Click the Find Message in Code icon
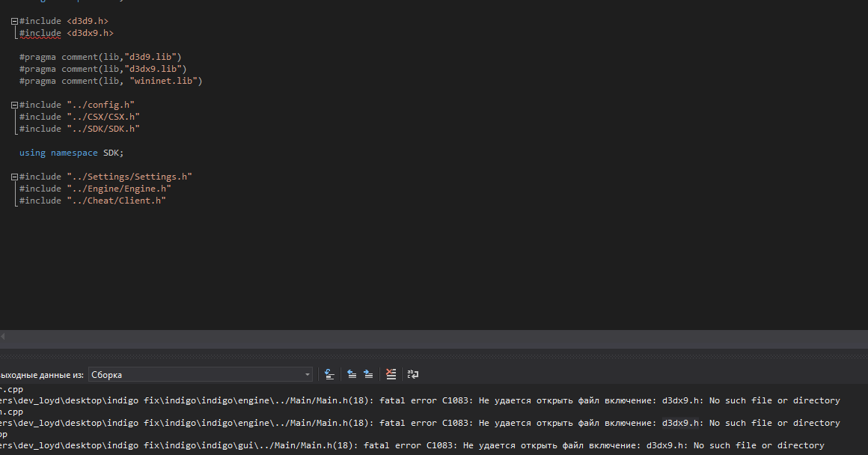 pyautogui.click(x=329, y=375)
